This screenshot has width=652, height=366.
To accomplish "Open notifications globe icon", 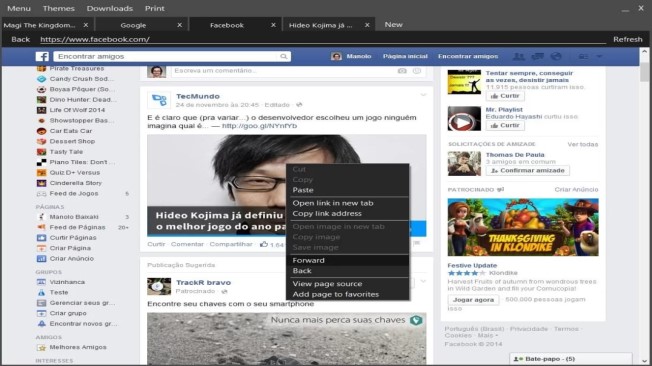I will [x=556, y=57].
